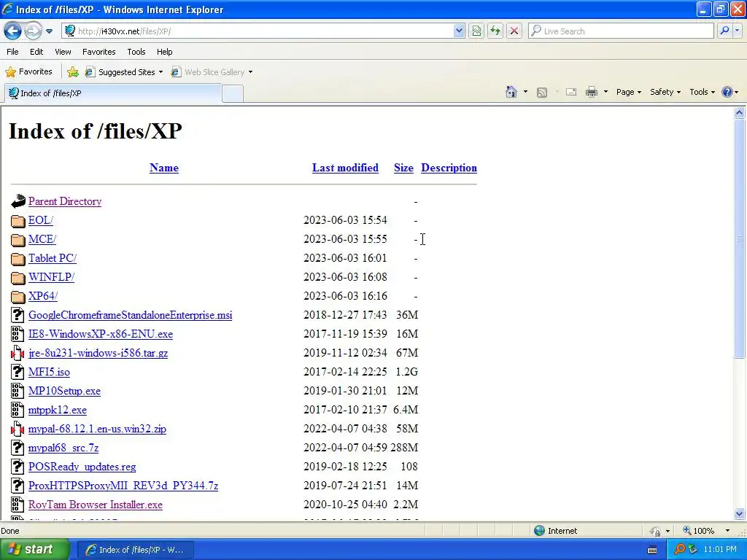The height and width of the screenshot is (560, 747).
Task: Click the Forward arrow navigation button
Action: pos(33,31)
